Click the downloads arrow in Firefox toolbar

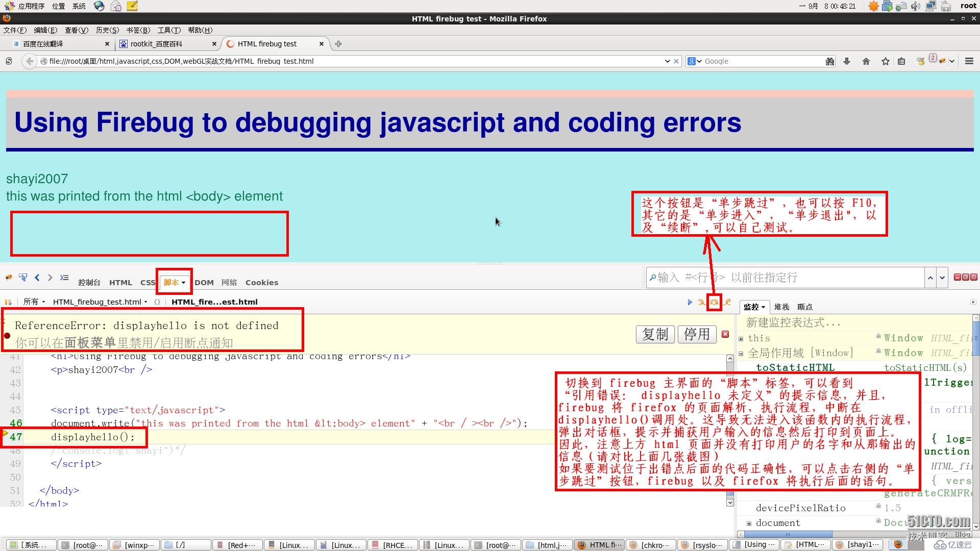[x=847, y=61]
